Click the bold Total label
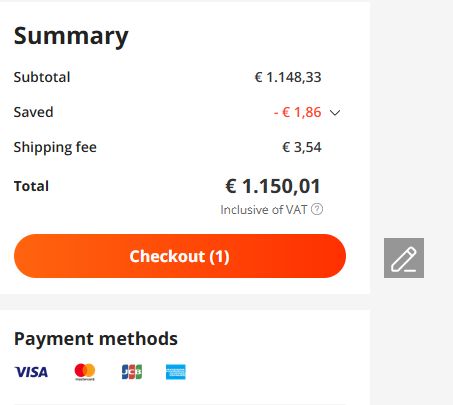Screen dimensions: 453x405 [31, 186]
